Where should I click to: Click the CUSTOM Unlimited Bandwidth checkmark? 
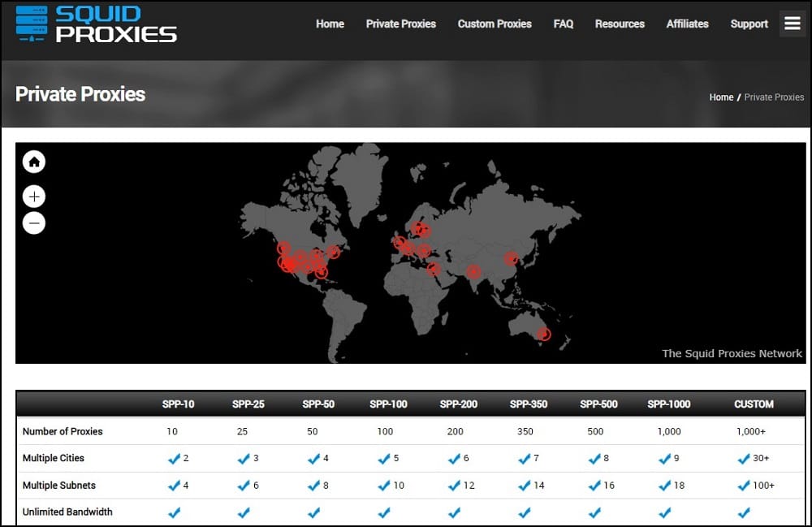pyautogui.click(x=744, y=512)
